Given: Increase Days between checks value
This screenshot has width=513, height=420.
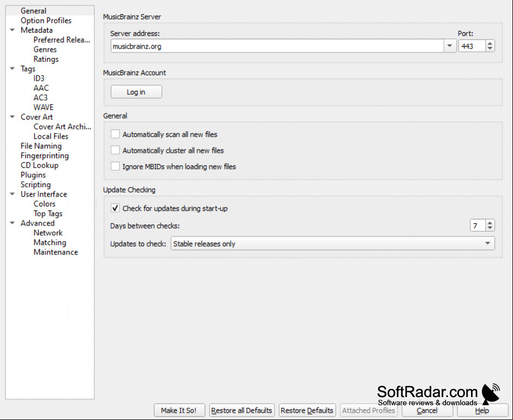Looking at the screenshot, I should tap(490, 223).
